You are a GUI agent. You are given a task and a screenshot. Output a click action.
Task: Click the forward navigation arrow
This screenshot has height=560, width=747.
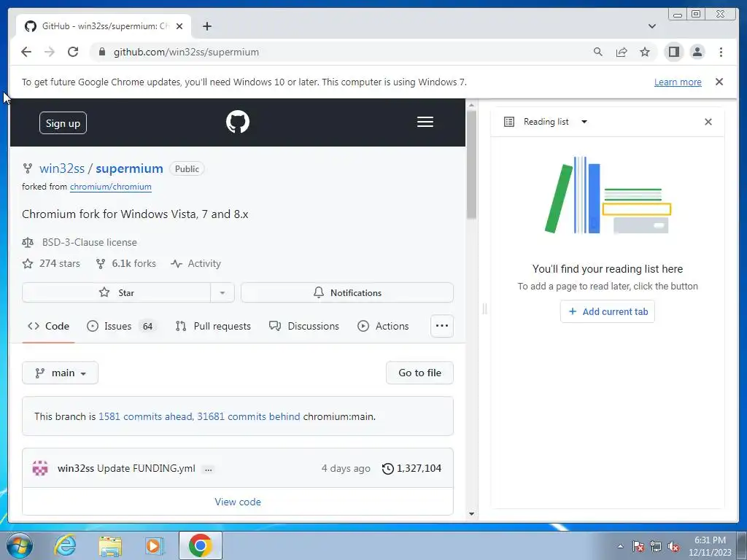click(50, 52)
